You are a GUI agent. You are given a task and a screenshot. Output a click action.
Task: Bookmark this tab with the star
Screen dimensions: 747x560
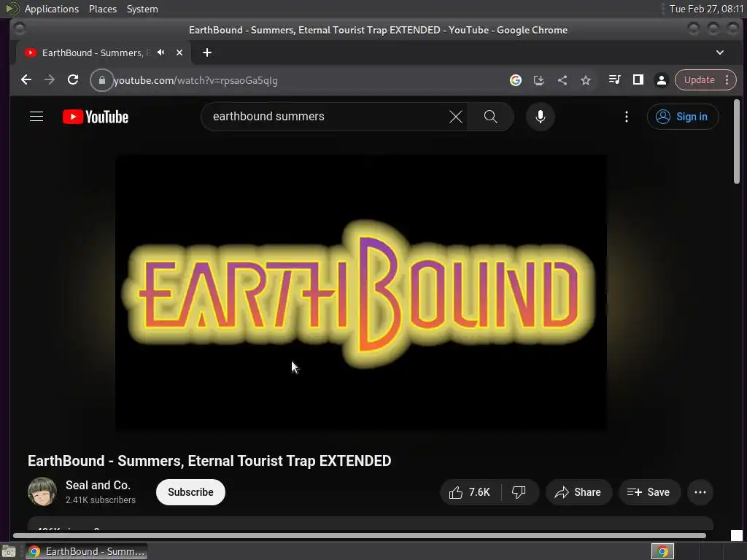(586, 80)
